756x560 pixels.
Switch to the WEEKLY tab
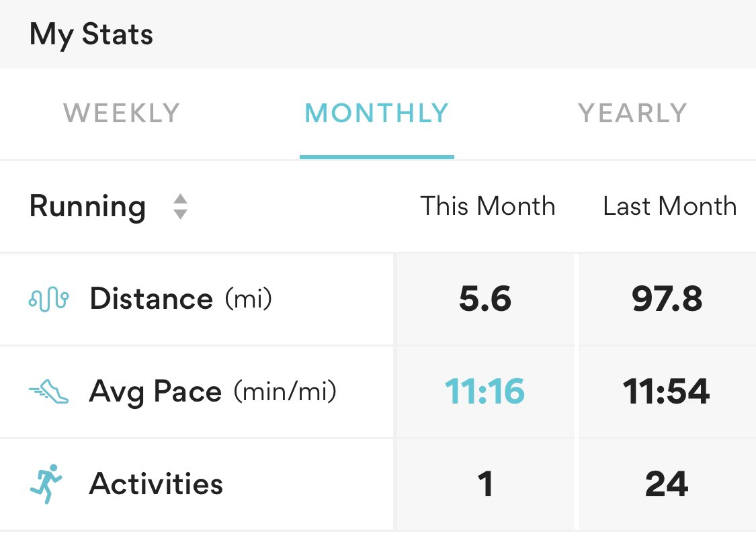(x=122, y=113)
